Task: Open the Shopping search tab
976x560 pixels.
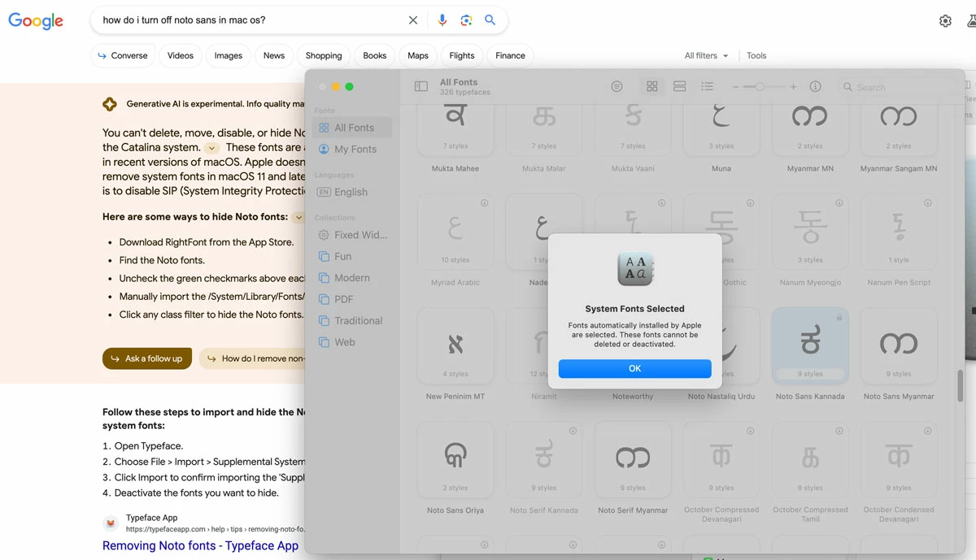Action: point(324,55)
